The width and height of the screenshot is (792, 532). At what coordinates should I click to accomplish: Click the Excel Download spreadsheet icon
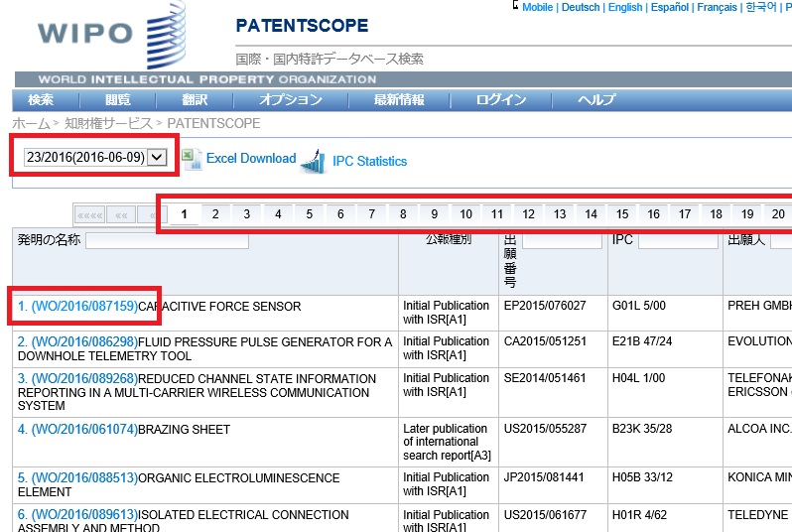click(192, 160)
